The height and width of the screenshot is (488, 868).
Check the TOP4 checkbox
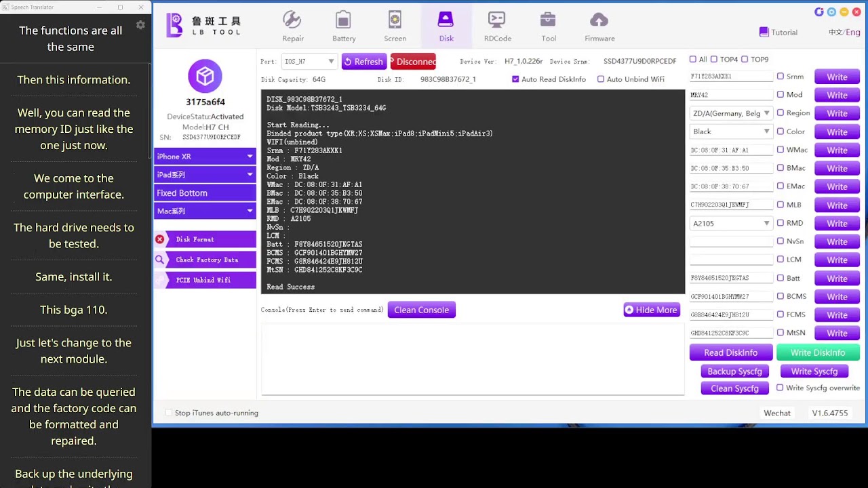point(713,59)
